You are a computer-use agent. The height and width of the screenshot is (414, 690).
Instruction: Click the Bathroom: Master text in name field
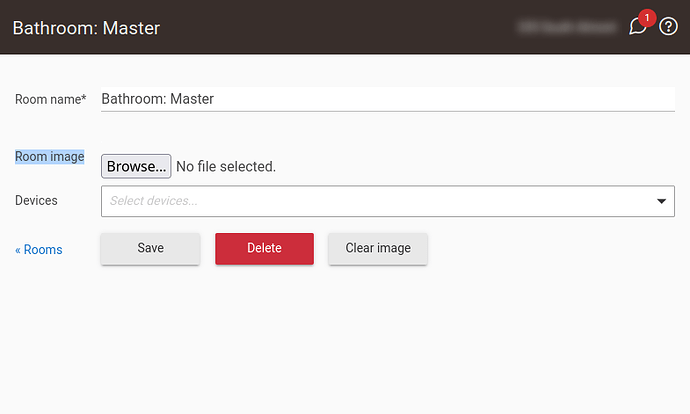click(158, 99)
